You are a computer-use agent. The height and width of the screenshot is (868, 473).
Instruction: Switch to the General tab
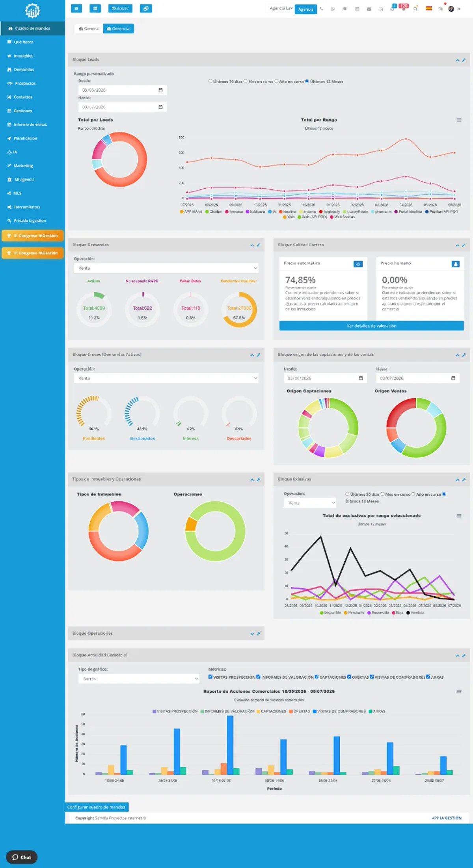[x=89, y=29]
